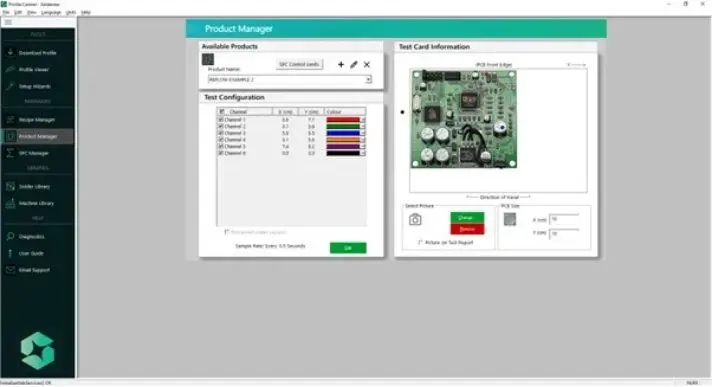Viewport: 712px width, 387px height.
Task: Click the PCB Y size input field
Action: (564, 233)
